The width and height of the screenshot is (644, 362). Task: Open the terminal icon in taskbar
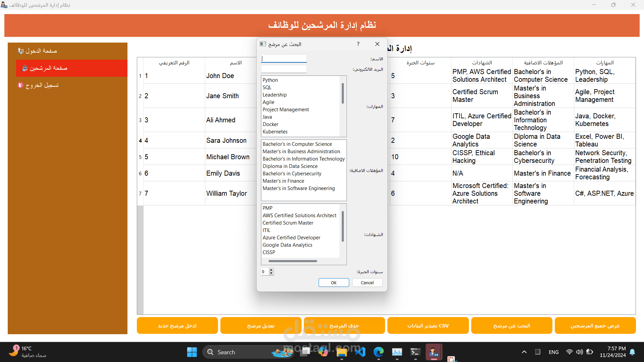[415, 352]
